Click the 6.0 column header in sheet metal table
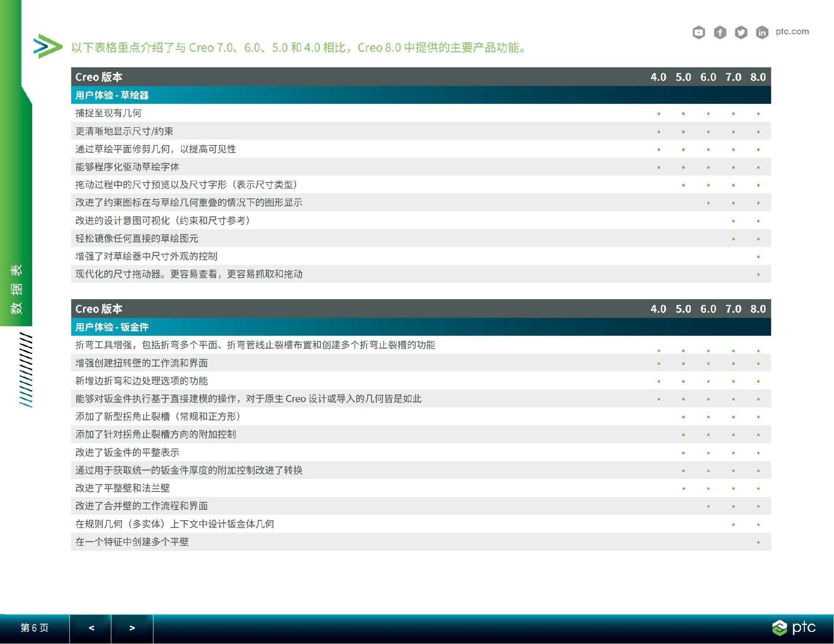This screenshot has width=834, height=644. [x=708, y=309]
